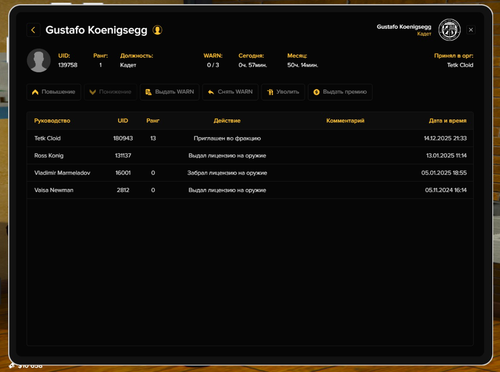Click the police department emblem icon
Viewport: 500px width, 372px height.
pyautogui.click(x=449, y=30)
